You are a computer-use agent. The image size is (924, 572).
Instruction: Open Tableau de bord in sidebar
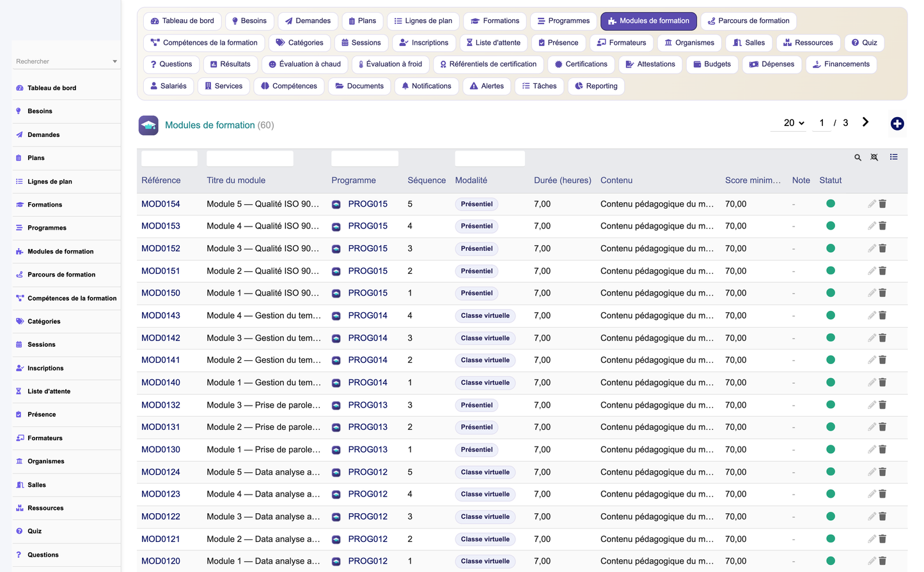tap(52, 88)
